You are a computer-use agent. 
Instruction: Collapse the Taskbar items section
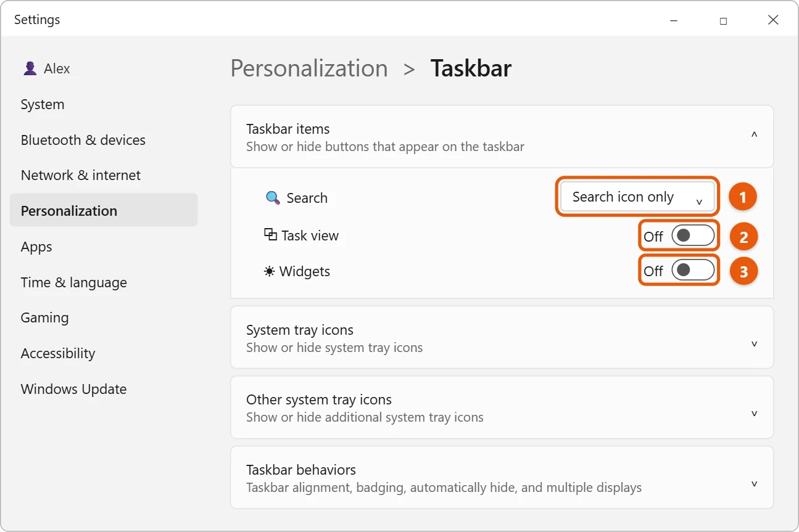(x=754, y=136)
